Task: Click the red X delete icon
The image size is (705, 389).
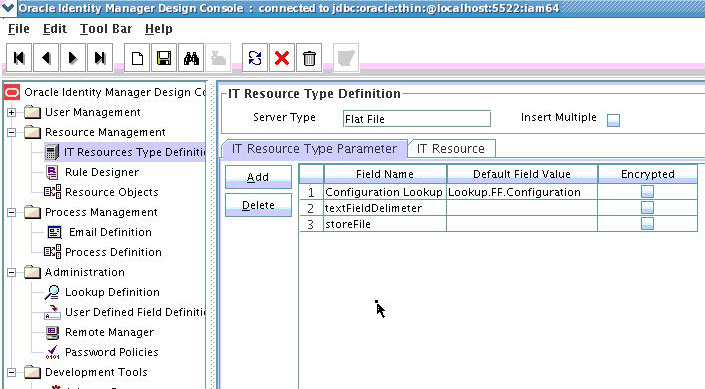Action: [x=282, y=58]
